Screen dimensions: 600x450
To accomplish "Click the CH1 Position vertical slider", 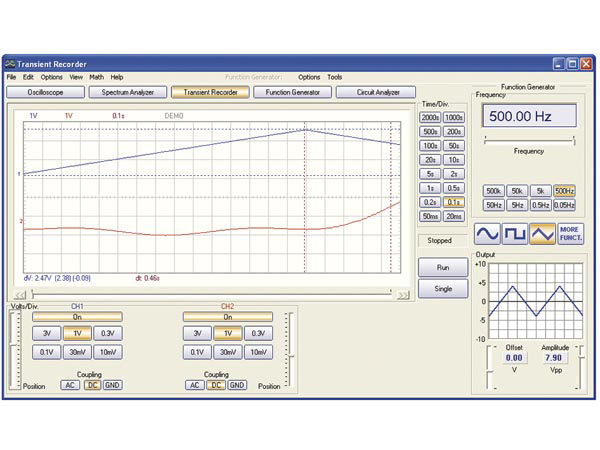I will (x=14, y=351).
